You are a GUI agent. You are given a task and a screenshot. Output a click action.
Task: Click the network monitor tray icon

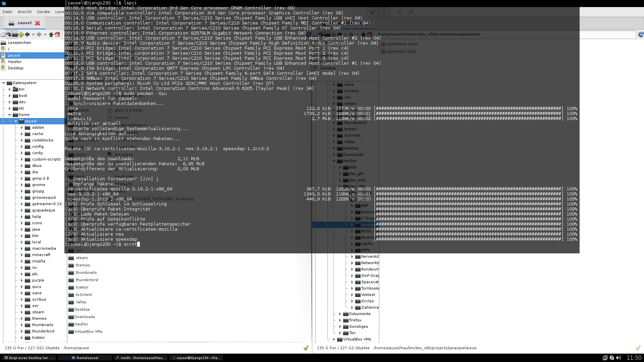point(605,358)
